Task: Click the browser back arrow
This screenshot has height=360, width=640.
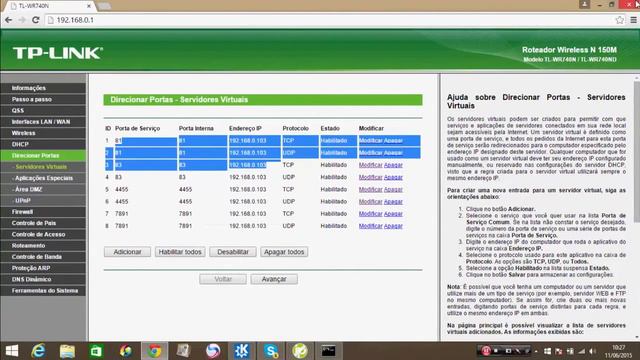Action: [9, 20]
